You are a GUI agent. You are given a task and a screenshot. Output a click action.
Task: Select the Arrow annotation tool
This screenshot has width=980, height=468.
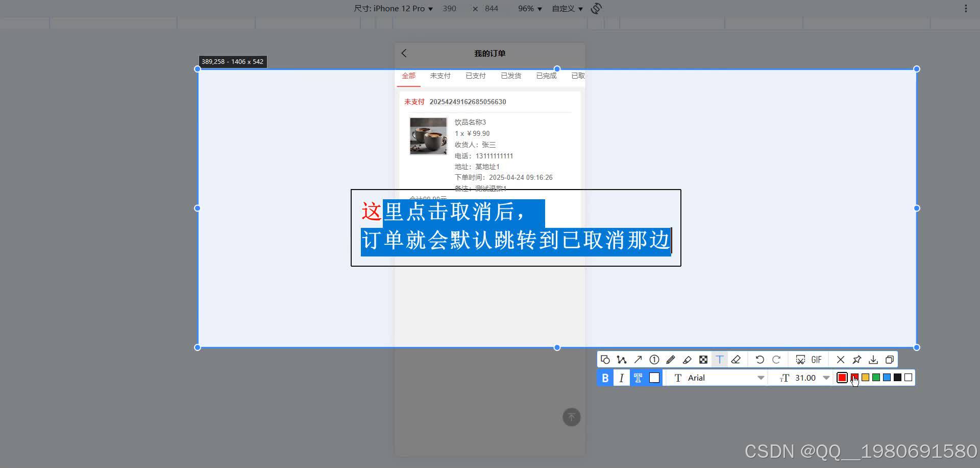[x=638, y=359]
